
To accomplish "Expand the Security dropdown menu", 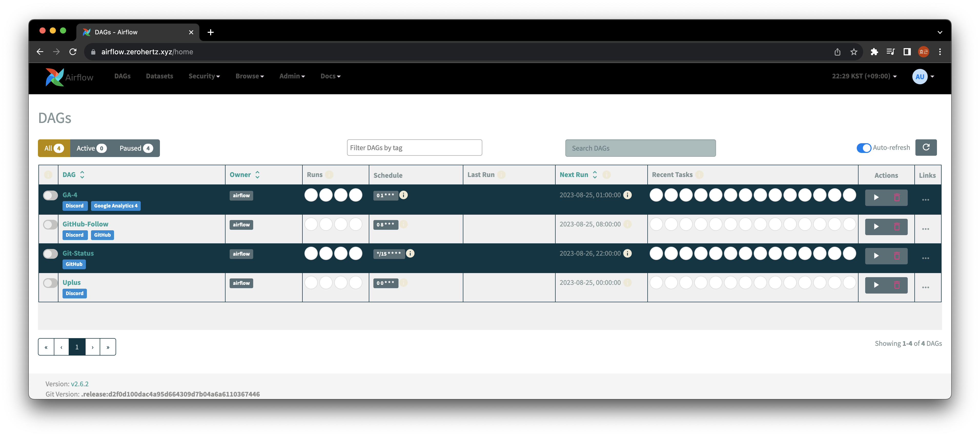I will tap(204, 76).
